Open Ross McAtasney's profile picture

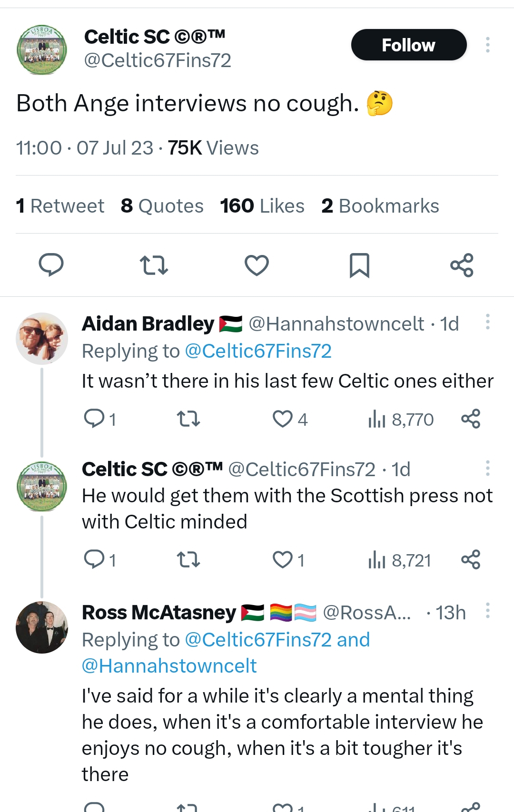click(x=42, y=627)
